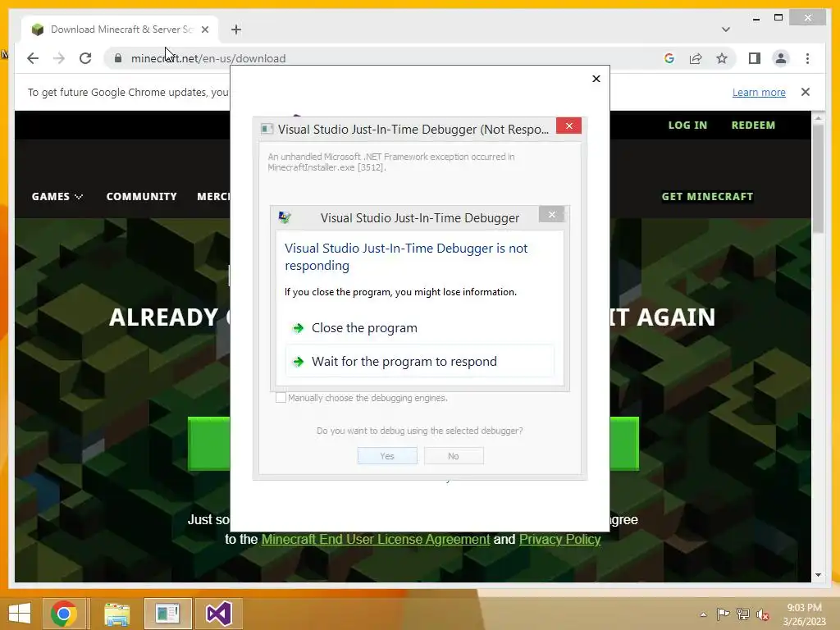Close the inner Just-In-Time Debugger dialog

[552, 215]
